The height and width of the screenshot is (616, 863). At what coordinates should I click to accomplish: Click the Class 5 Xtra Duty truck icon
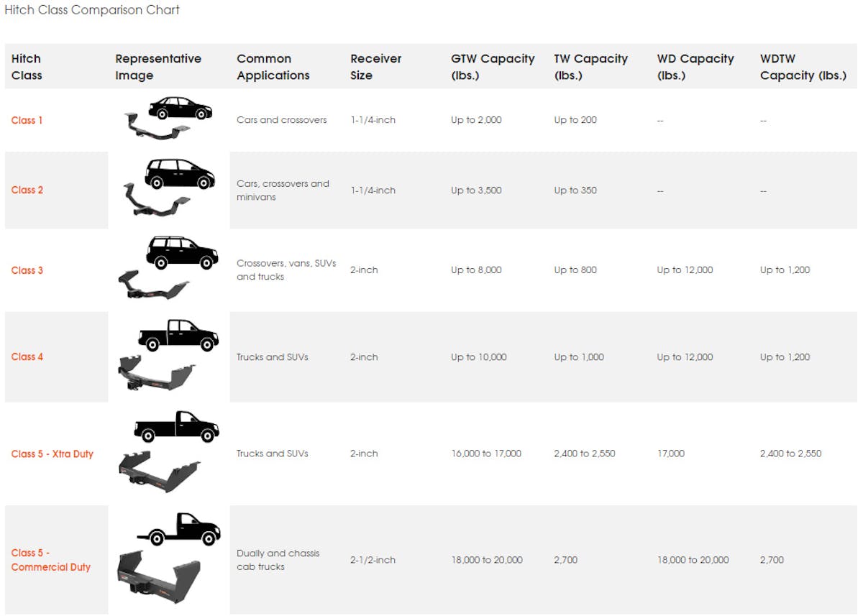coord(176,426)
